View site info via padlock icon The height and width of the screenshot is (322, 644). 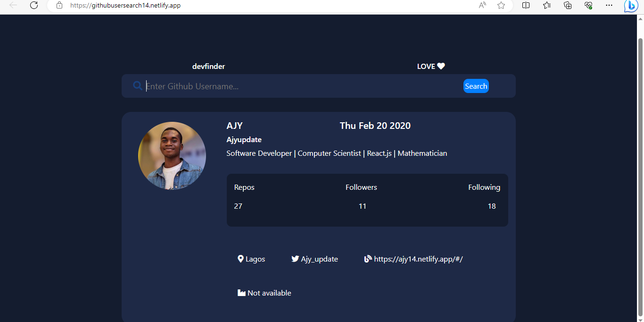point(59,5)
